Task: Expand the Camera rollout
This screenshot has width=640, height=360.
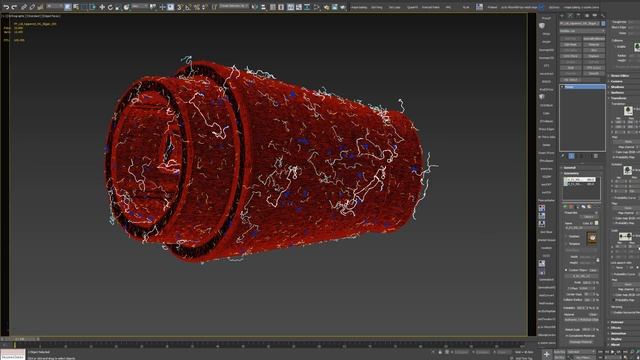Action: [624, 81]
